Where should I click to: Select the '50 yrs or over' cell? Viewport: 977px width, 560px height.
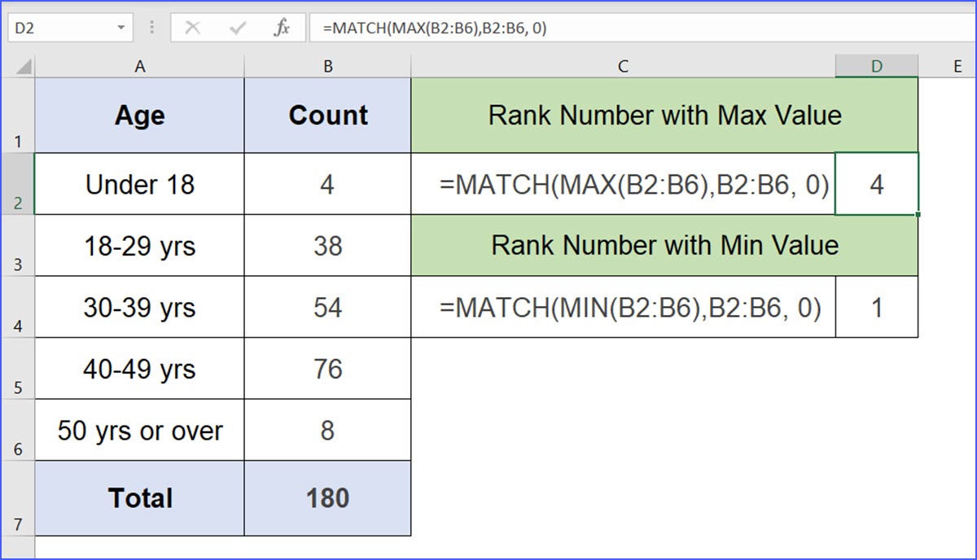coord(139,430)
